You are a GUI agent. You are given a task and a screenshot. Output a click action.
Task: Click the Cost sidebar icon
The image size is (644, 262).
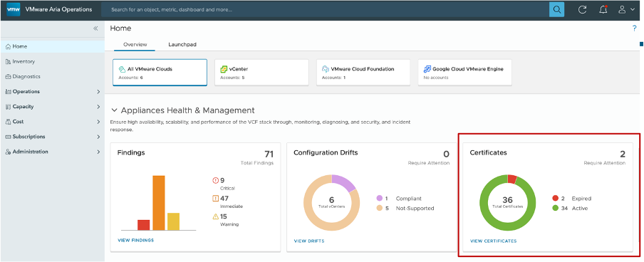pos(9,122)
